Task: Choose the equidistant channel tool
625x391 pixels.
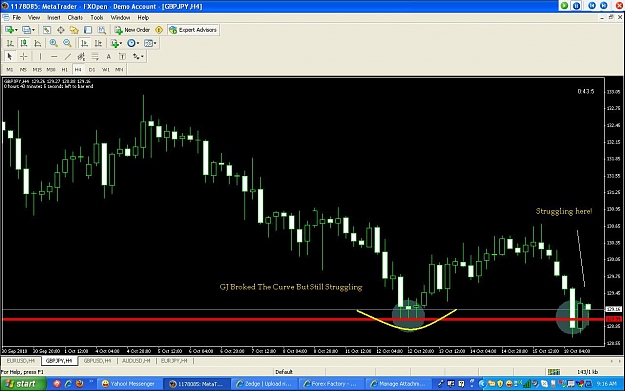Action: [x=81, y=57]
